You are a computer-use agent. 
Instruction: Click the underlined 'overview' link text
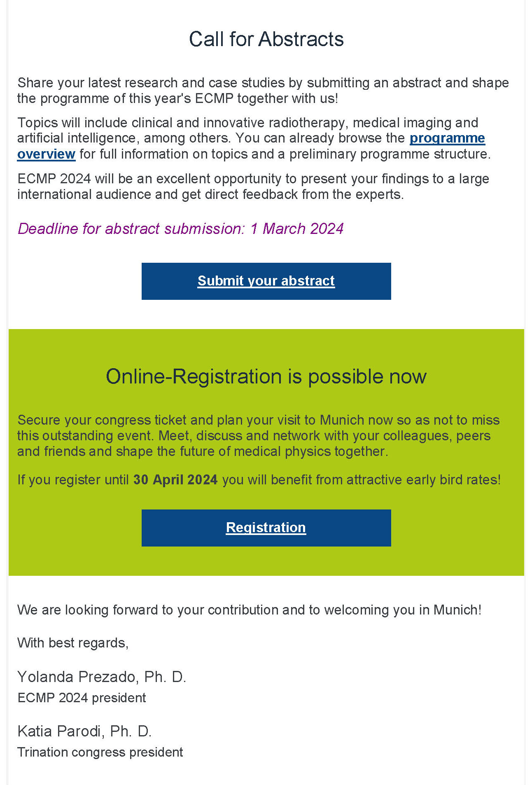pyautogui.click(x=46, y=154)
